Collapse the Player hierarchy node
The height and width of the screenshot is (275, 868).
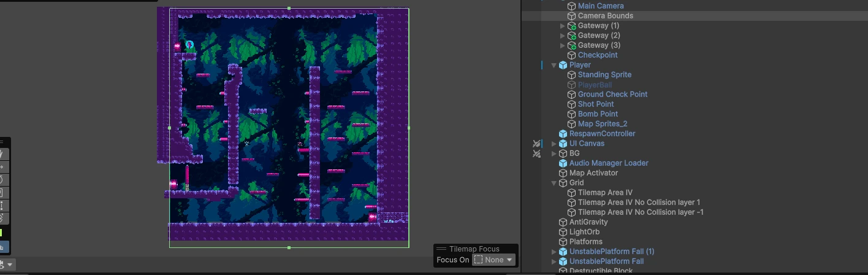click(554, 65)
